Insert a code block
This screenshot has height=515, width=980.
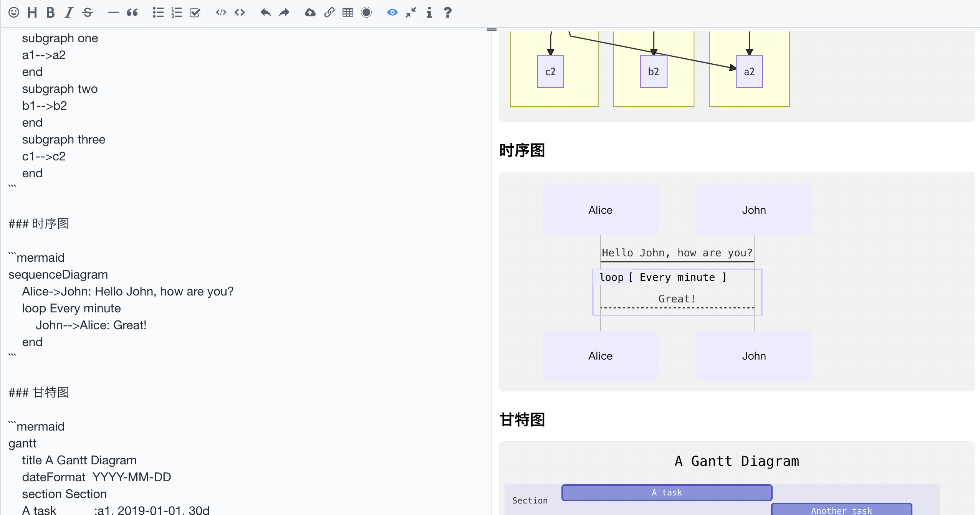221,13
